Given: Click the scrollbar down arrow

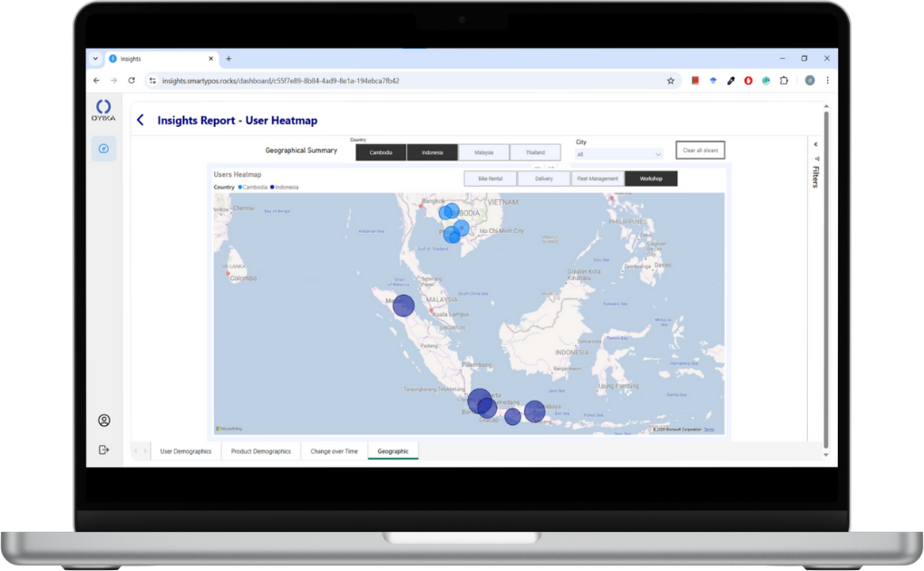Looking at the screenshot, I should pos(826,455).
